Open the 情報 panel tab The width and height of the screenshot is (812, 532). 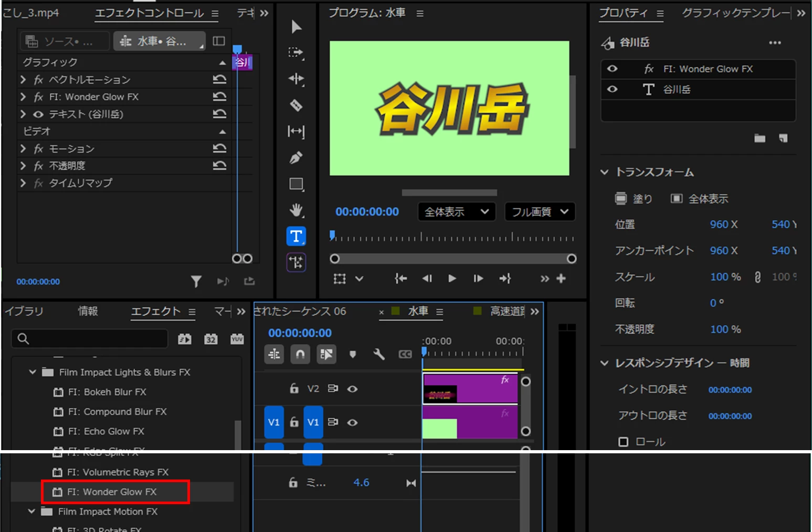(88, 311)
